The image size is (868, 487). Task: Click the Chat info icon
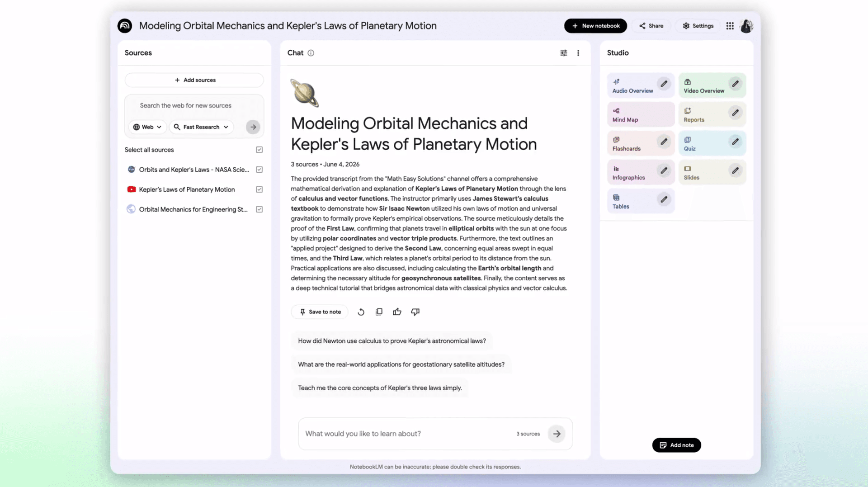[x=311, y=53]
